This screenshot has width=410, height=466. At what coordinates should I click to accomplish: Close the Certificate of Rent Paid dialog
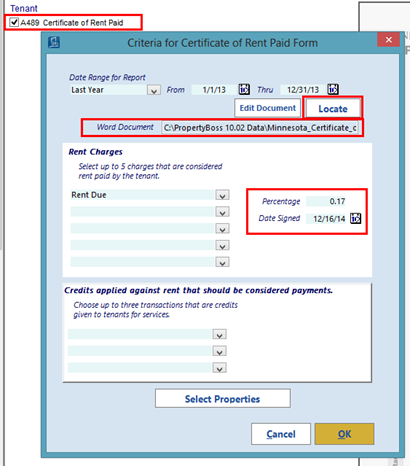point(388,40)
